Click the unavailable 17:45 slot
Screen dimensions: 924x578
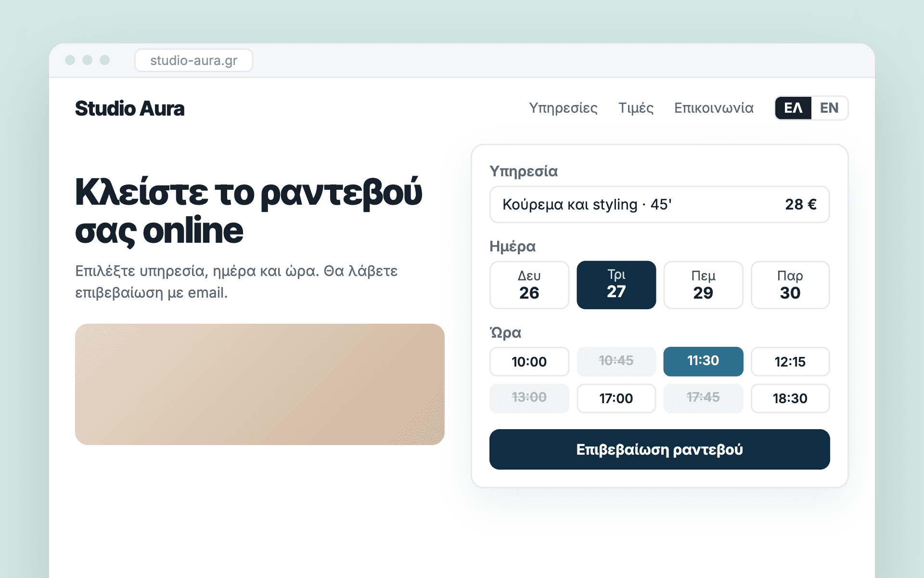click(703, 398)
